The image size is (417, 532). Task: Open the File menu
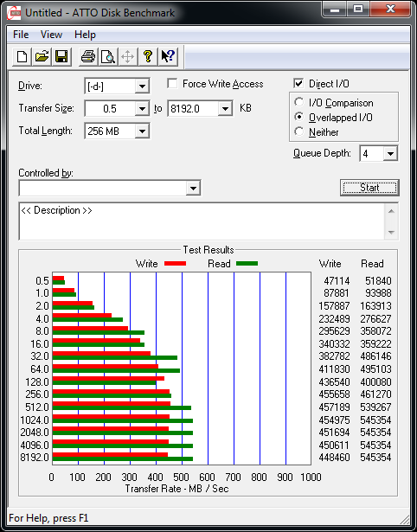coord(21,35)
